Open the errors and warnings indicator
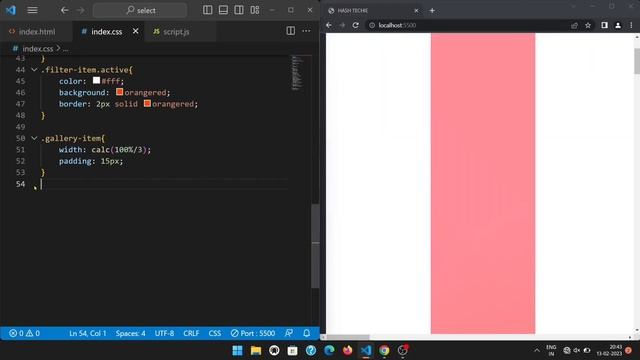This screenshot has width=640, height=360. (x=25, y=333)
